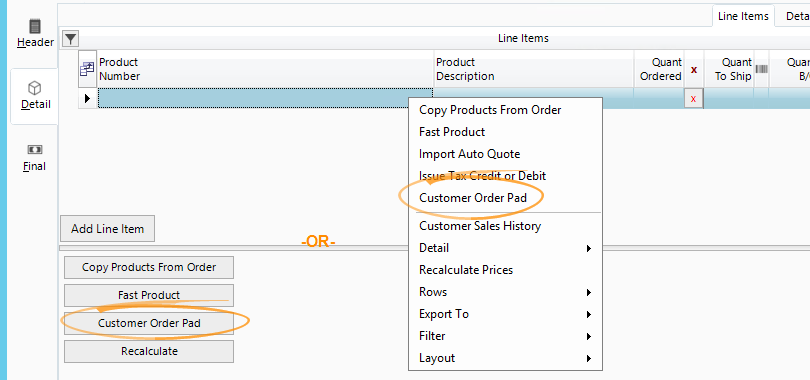The height and width of the screenshot is (380, 810).
Task: Click the Customer Order Pad button
Action: [x=149, y=323]
